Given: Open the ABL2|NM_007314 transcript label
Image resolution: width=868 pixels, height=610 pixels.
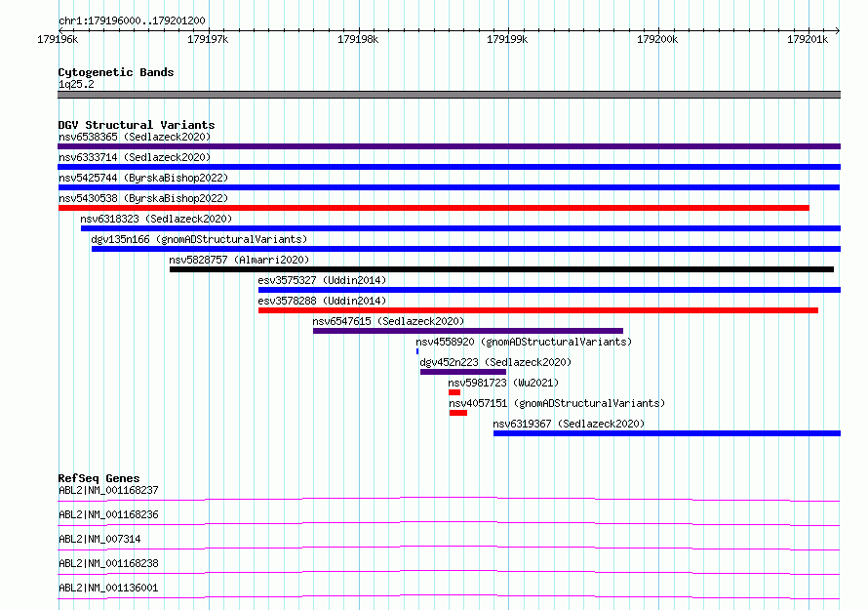Looking at the screenshot, I should coord(99,539).
